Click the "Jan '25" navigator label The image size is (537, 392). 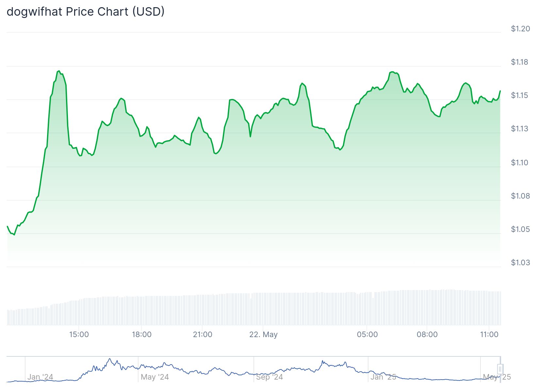[383, 377]
